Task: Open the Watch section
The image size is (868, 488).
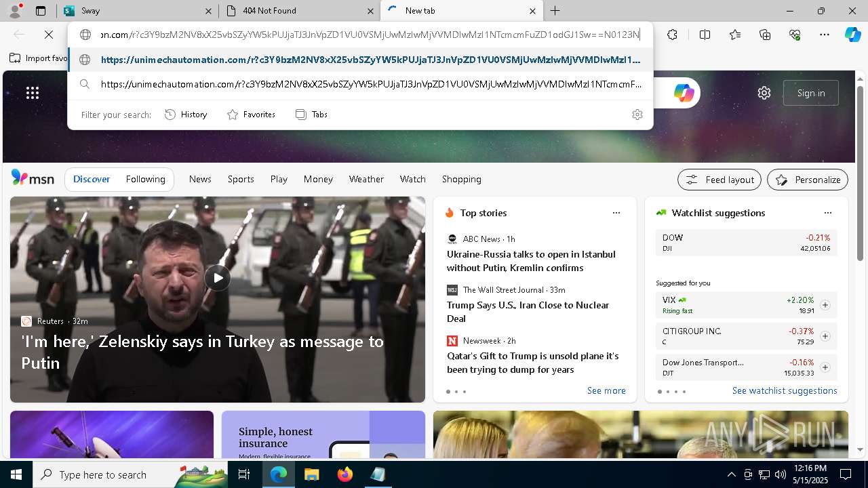Action: pyautogui.click(x=413, y=179)
